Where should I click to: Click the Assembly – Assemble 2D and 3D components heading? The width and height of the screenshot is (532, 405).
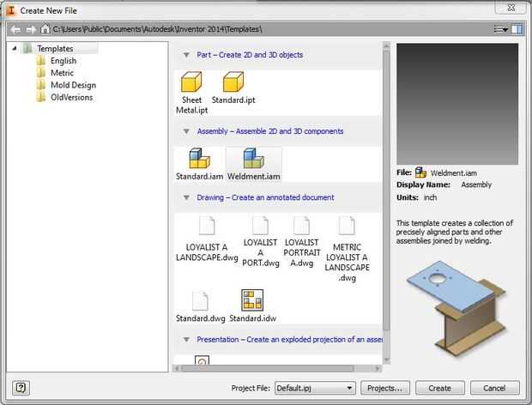coord(270,131)
